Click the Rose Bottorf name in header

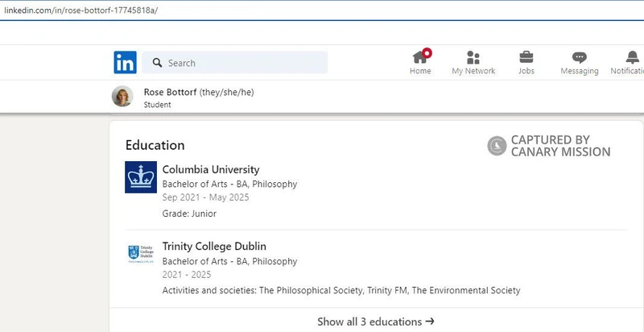(170, 93)
